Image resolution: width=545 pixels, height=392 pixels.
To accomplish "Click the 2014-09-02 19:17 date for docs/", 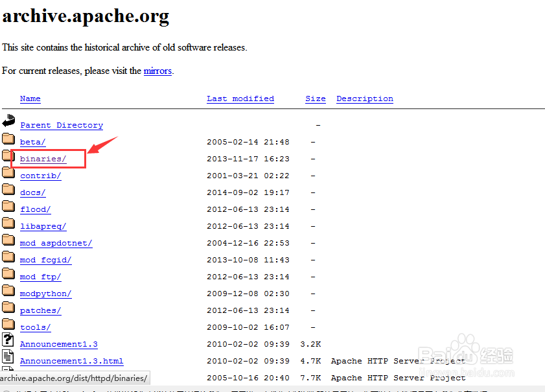I will pyautogui.click(x=248, y=192).
